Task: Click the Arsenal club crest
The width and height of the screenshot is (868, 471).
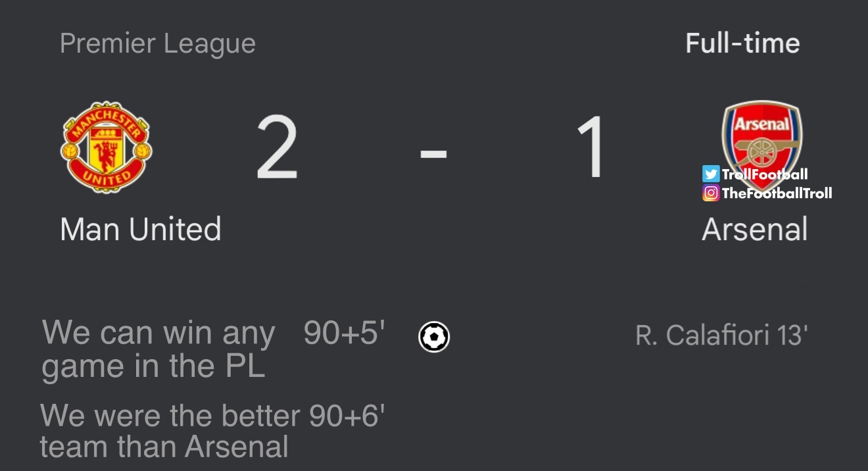Action: (x=761, y=135)
